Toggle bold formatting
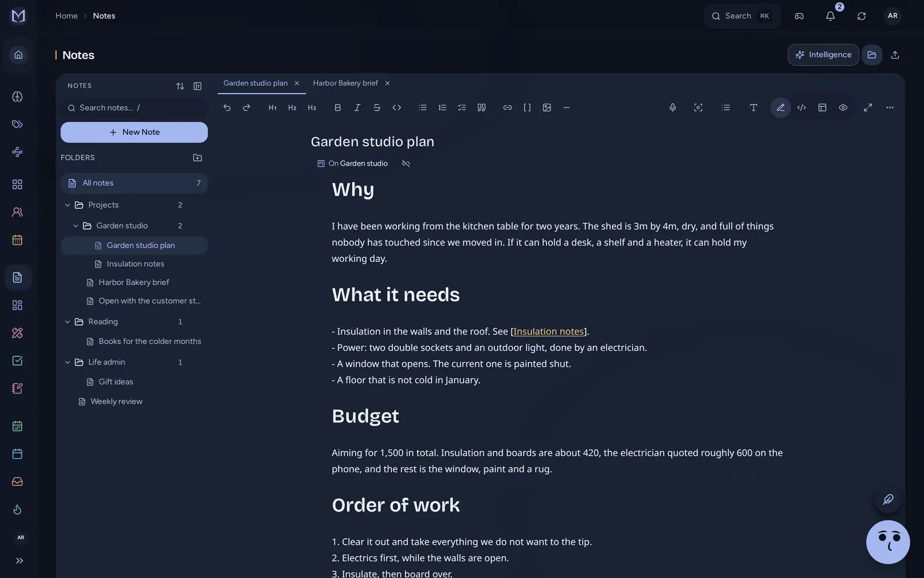 (x=338, y=108)
